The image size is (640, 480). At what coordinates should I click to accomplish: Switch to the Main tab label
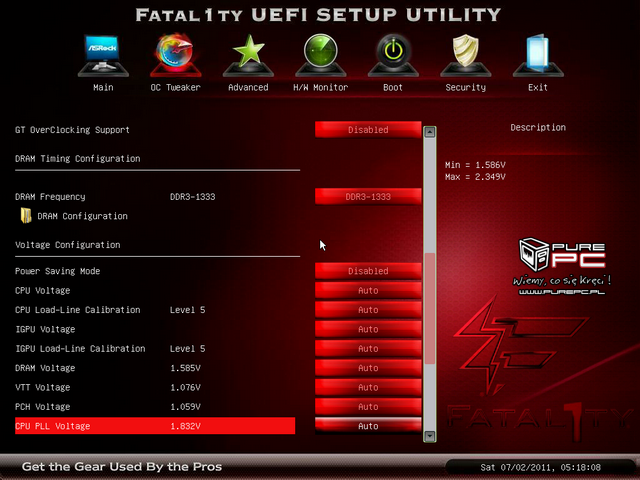click(x=103, y=87)
